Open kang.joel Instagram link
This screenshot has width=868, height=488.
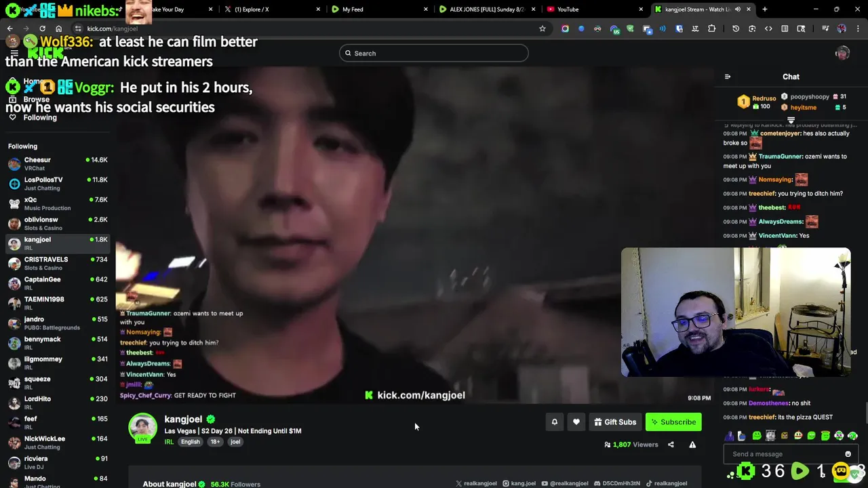tap(519, 483)
